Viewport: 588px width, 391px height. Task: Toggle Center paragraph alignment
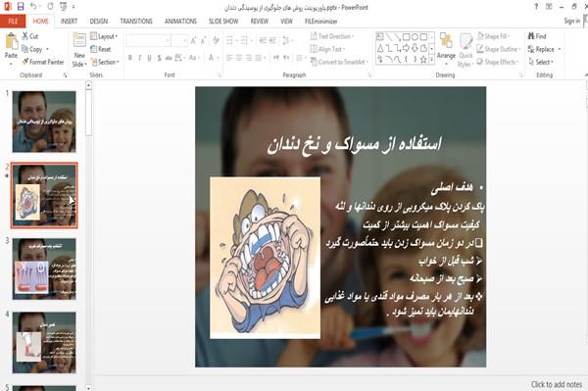coord(239,58)
